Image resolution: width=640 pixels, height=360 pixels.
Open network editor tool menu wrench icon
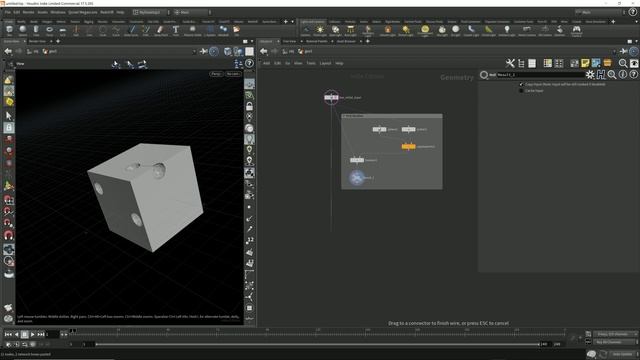(x=510, y=63)
